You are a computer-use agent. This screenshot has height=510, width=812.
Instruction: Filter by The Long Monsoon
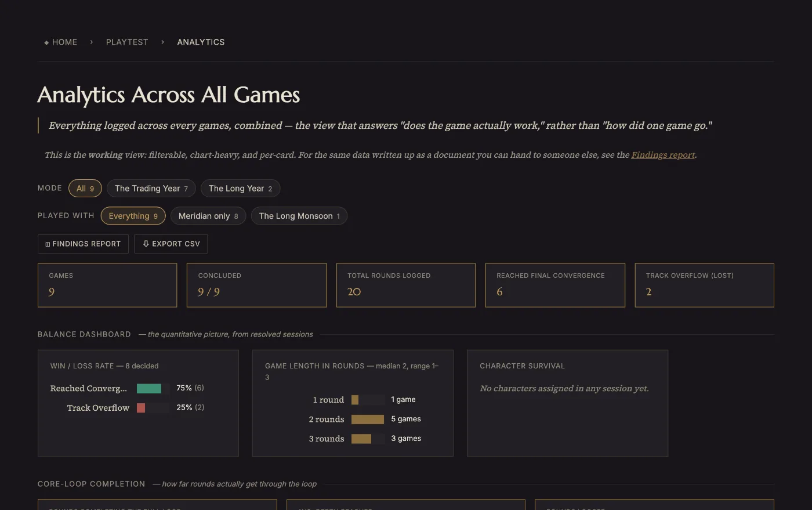click(x=299, y=216)
